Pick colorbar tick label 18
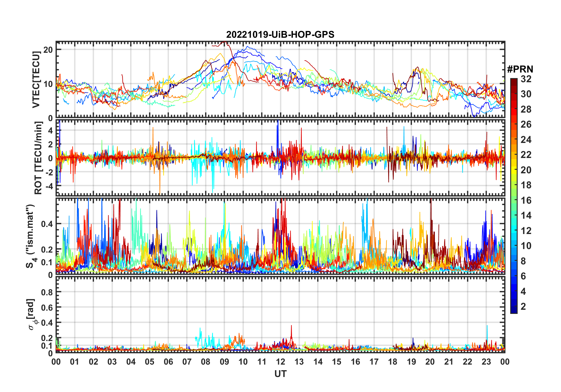561x392 pixels. 526,185
